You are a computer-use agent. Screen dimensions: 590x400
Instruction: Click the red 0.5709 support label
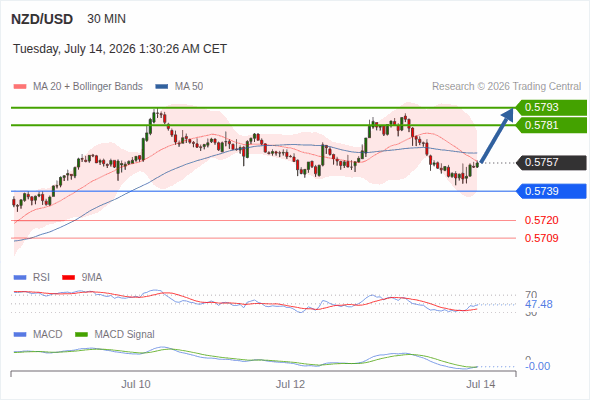[541, 238]
